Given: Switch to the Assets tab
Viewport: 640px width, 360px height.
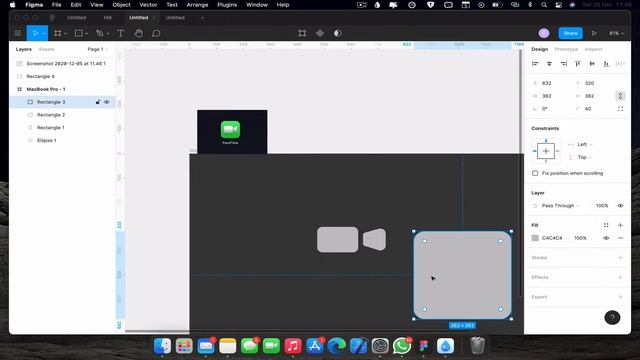Looking at the screenshot, I should (46, 49).
